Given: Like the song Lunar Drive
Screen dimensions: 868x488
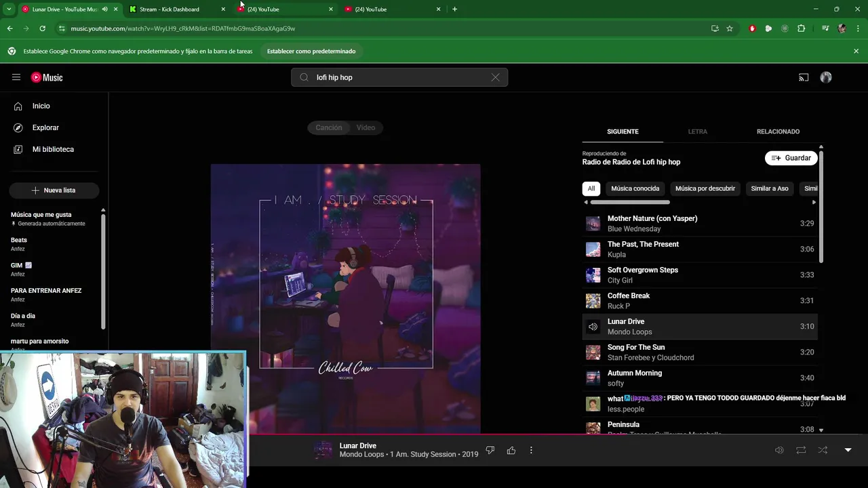Looking at the screenshot, I should (x=511, y=450).
